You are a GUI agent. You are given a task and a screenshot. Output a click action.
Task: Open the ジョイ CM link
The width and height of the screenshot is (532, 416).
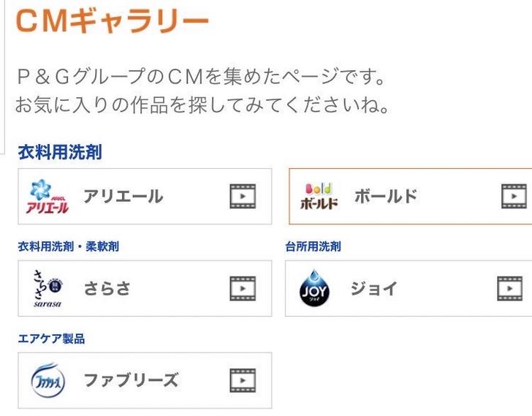373,289
